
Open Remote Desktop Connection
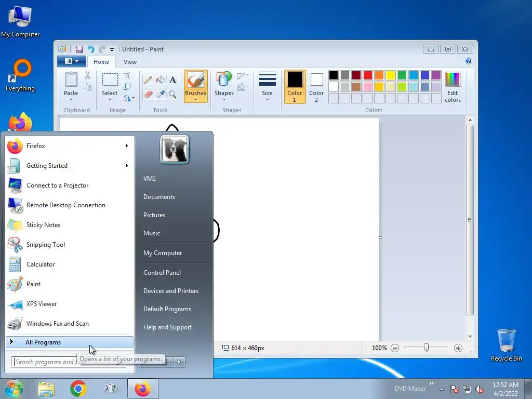(70, 205)
